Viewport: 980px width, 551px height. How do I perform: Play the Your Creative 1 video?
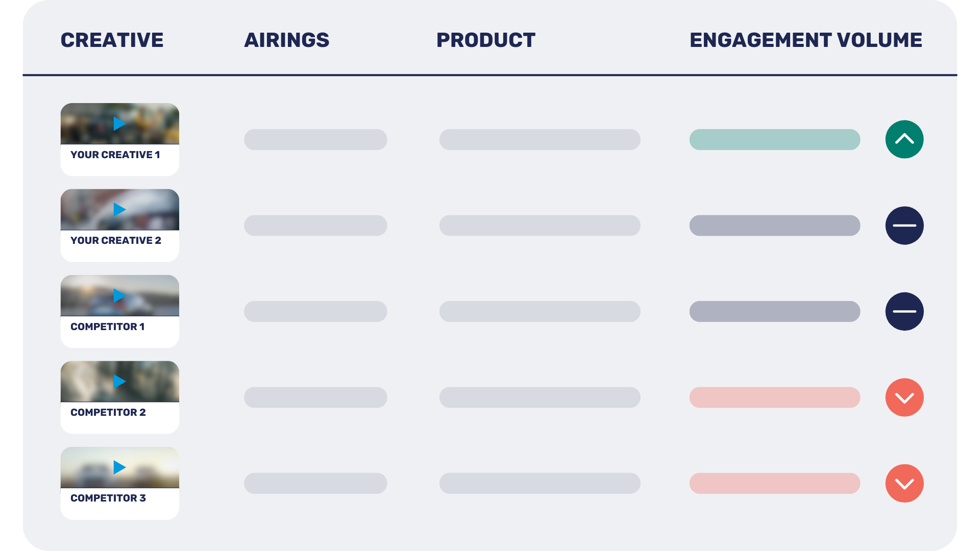click(119, 123)
